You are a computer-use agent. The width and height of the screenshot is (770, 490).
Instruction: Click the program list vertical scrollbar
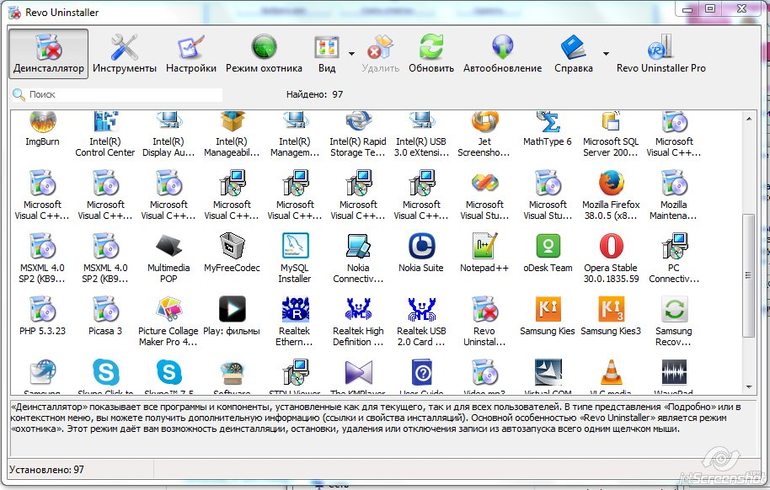750,260
